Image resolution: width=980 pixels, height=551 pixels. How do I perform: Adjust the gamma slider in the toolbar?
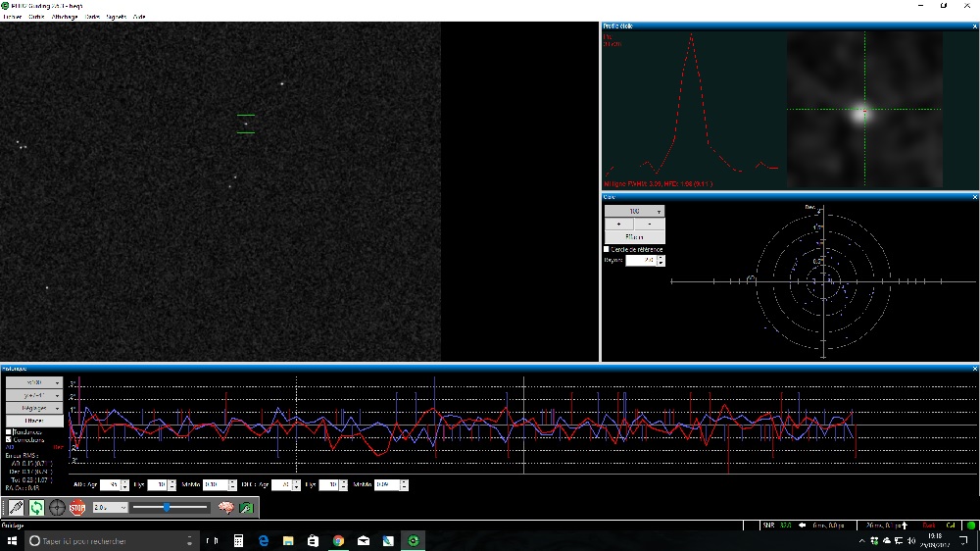[x=168, y=507]
